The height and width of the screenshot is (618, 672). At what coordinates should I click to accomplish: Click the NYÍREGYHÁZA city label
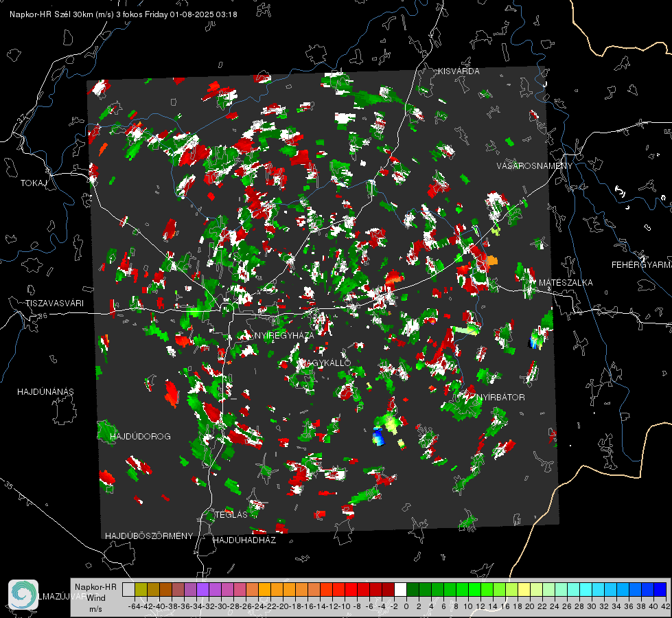click(x=284, y=335)
